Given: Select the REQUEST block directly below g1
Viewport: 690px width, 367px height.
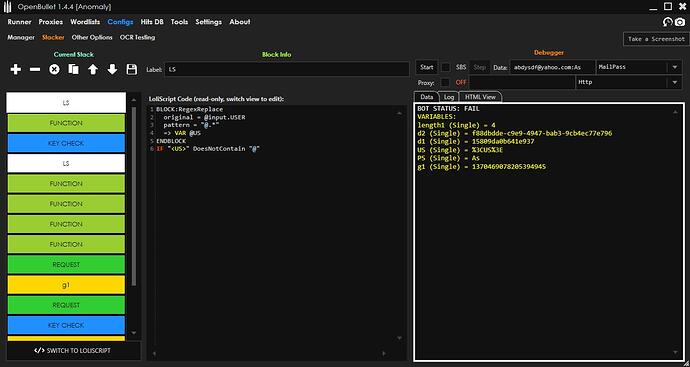Looking at the screenshot, I should click(66, 305).
